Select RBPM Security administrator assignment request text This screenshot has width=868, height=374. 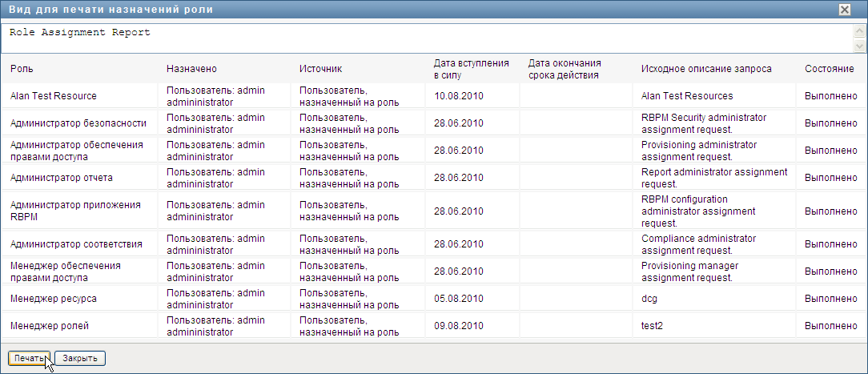[x=704, y=123]
